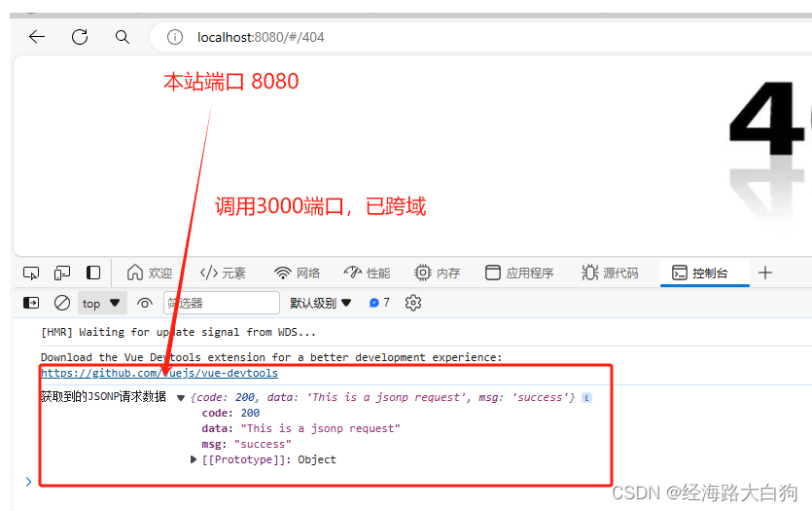Toggle live expression eye icon
This screenshot has width=812, height=511.
(145, 303)
